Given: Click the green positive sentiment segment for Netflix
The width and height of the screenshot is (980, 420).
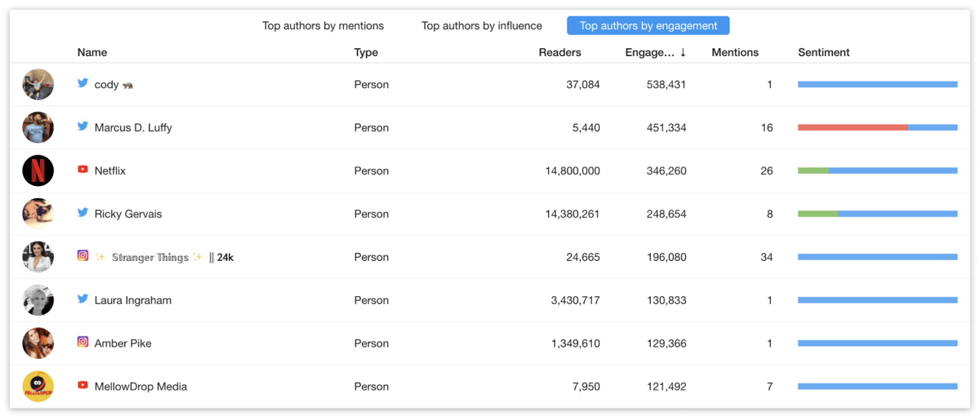Looking at the screenshot, I should pos(812,171).
